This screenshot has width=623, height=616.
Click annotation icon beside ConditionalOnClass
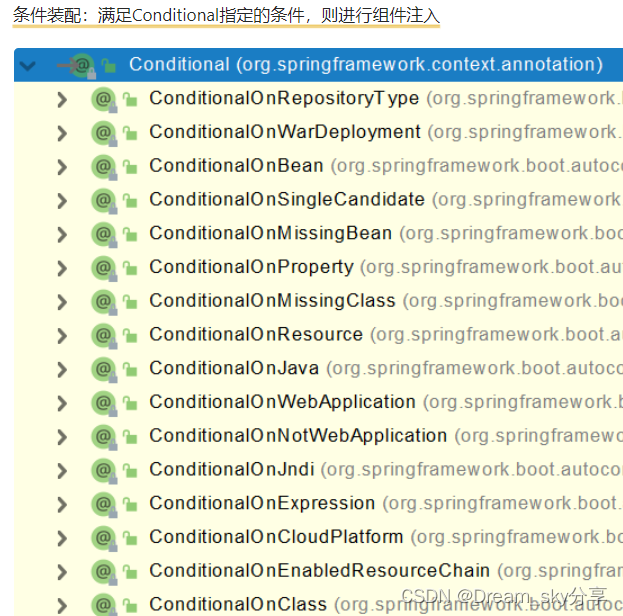click(104, 605)
